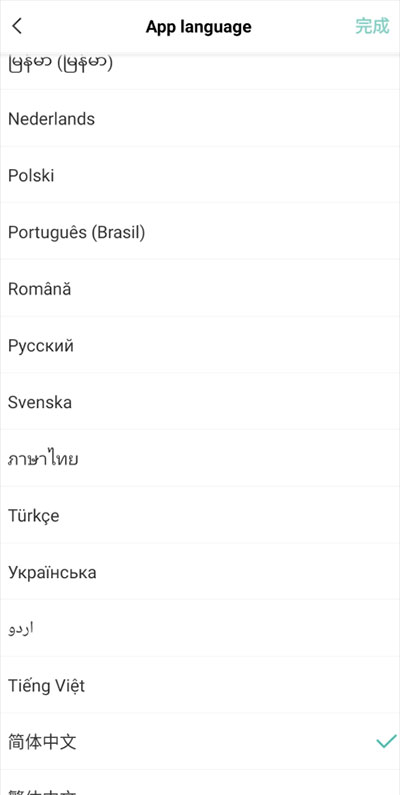Pick Tiếng Việt from the list
The height and width of the screenshot is (795, 400).
click(x=200, y=685)
